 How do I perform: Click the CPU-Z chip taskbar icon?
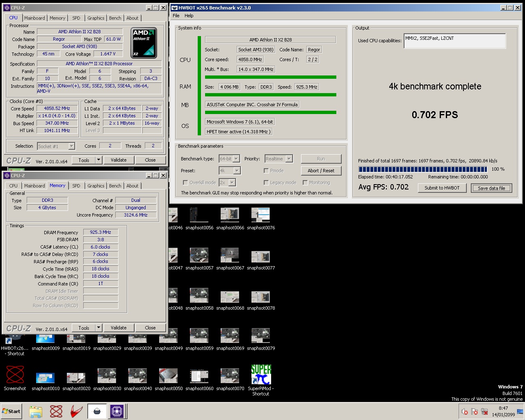coord(117,411)
